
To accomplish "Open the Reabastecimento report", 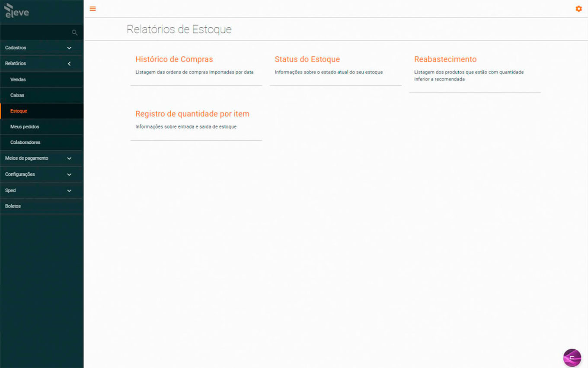I will (x=445, y=60).
